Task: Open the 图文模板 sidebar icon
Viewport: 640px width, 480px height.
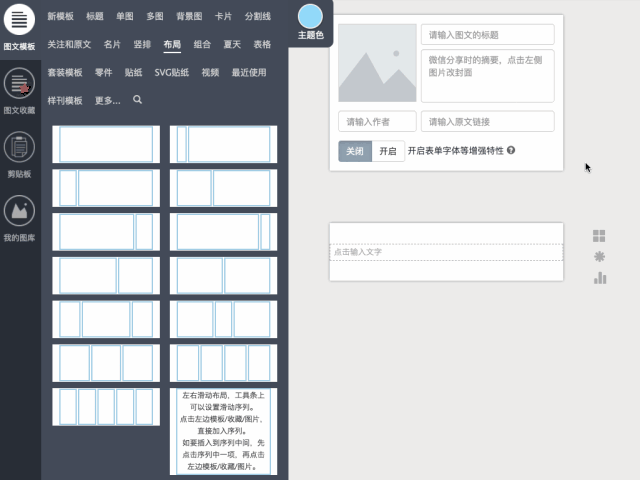Action: point(19,19)
